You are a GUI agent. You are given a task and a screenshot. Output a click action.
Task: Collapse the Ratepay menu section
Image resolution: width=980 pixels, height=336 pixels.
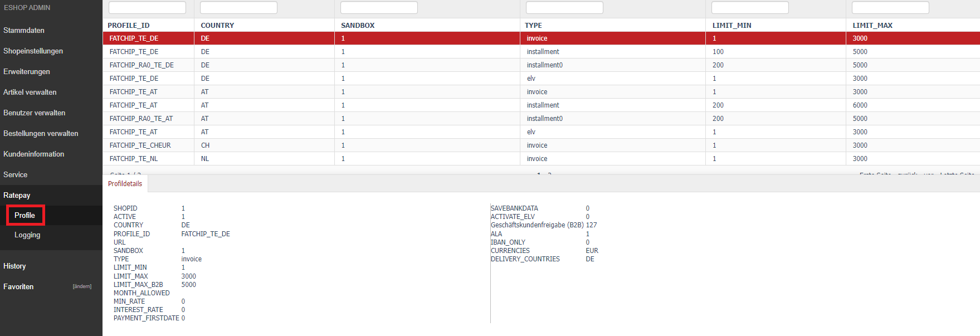pyautogui.click(x=17, y=196)
